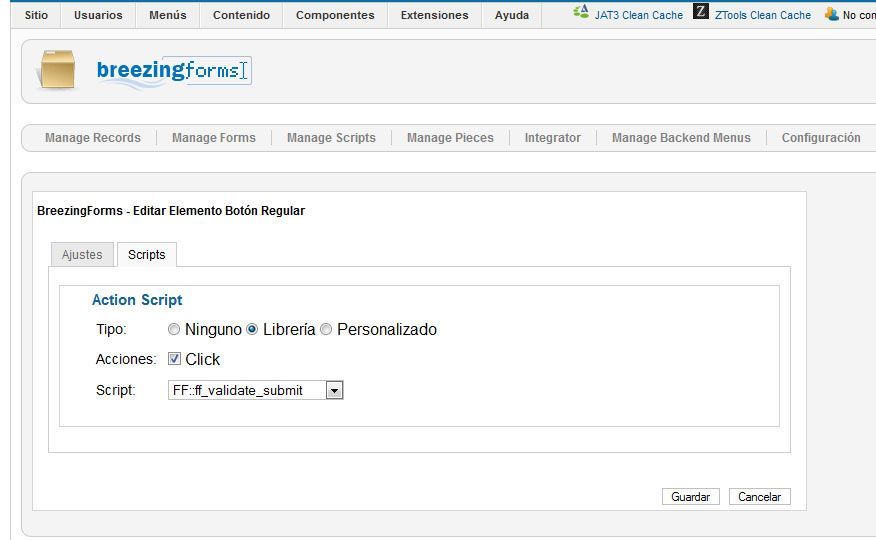Open the Configuración section

coord(821,138)
